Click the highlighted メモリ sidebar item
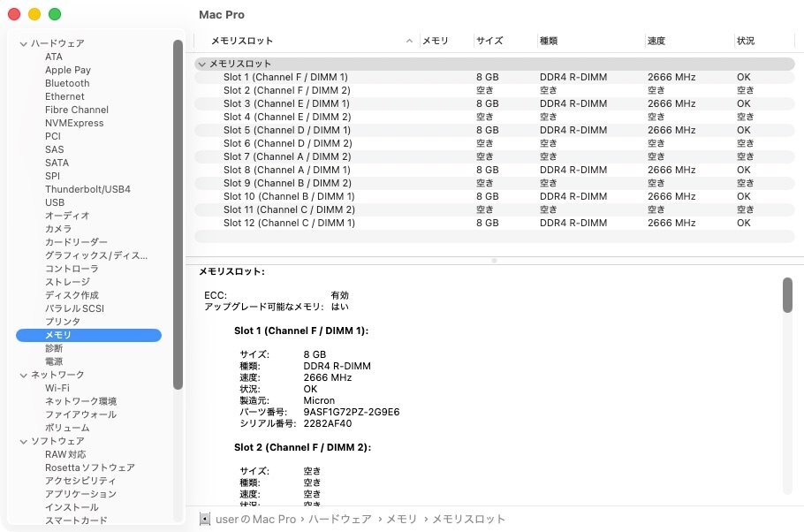 coord(88,335)
